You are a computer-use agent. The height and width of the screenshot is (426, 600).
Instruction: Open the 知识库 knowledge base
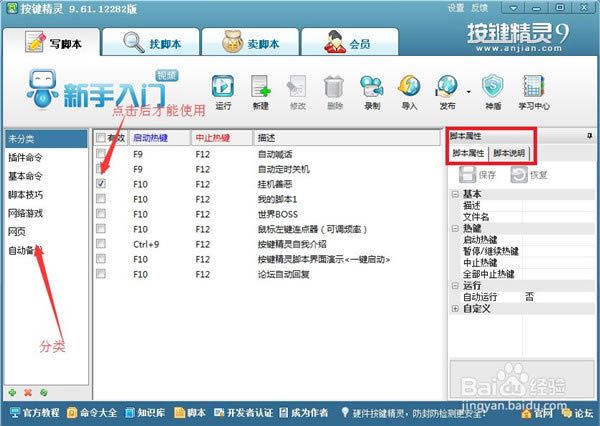click(x=145, y=413)
